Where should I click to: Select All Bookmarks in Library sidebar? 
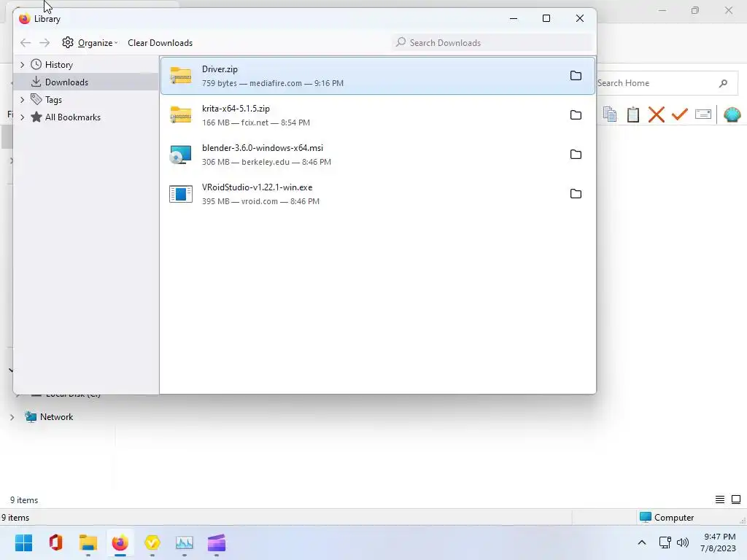tap(73, 117)
